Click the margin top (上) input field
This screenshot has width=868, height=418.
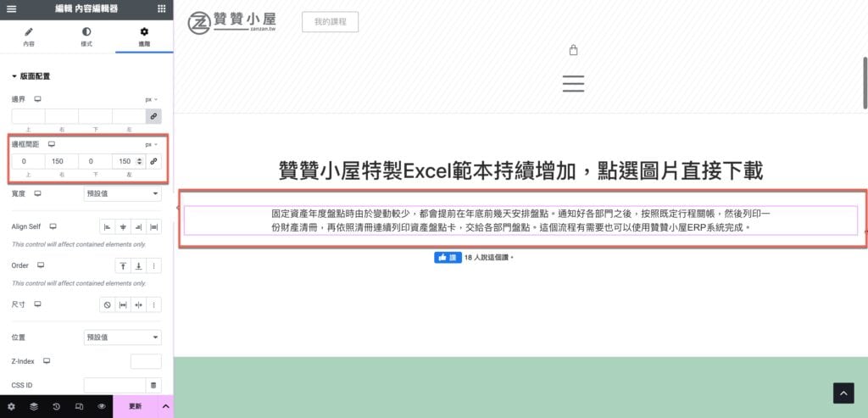point(28,116)
